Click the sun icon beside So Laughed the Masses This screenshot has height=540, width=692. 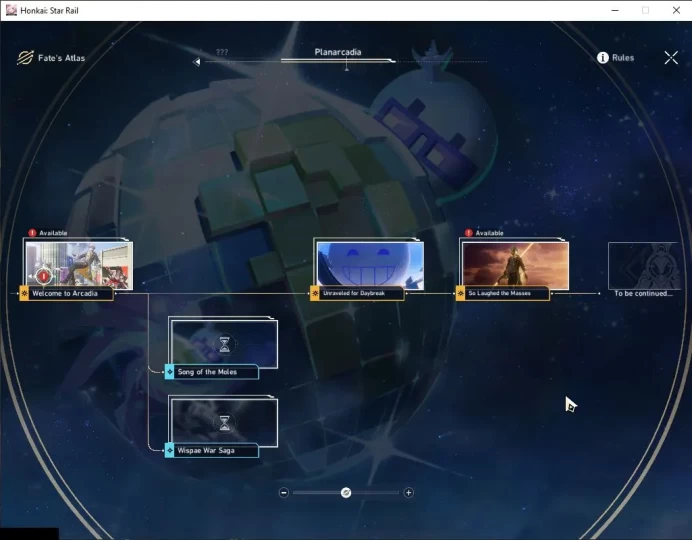coord(460,293)
